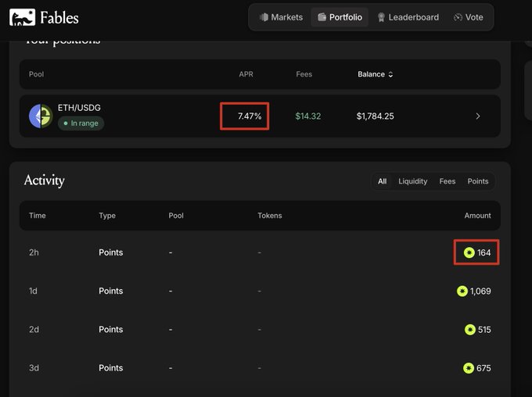Click Points type in the 3d row
Image resolution: width=532 pixels, height=397 pixels.
(x=110, y=368)
